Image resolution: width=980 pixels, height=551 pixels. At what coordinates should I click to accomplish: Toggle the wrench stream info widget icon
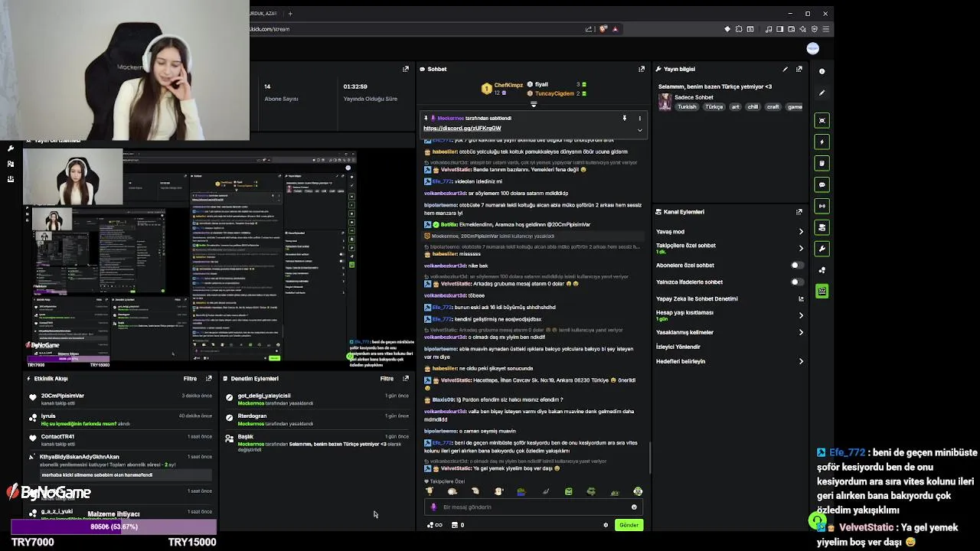click(x=822, y=249)
